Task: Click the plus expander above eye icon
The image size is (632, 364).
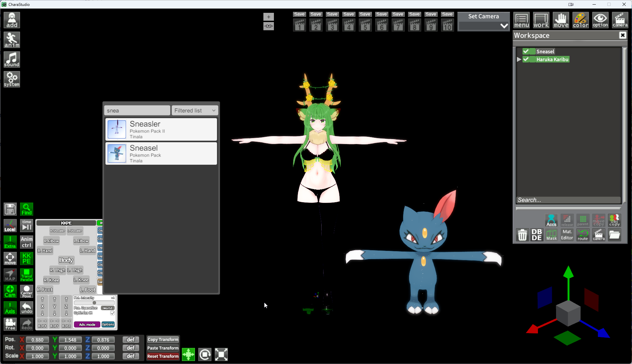Action: tap(269, 17)
